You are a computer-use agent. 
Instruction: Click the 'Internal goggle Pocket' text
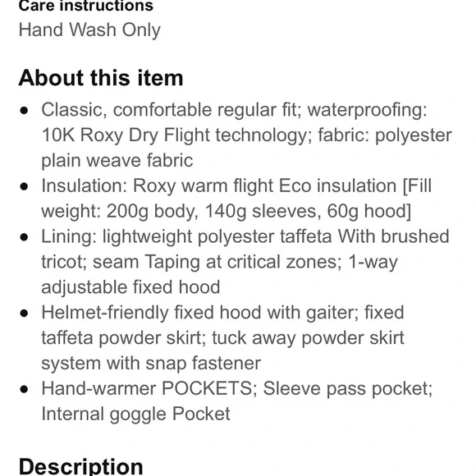[x=135, y=414]
